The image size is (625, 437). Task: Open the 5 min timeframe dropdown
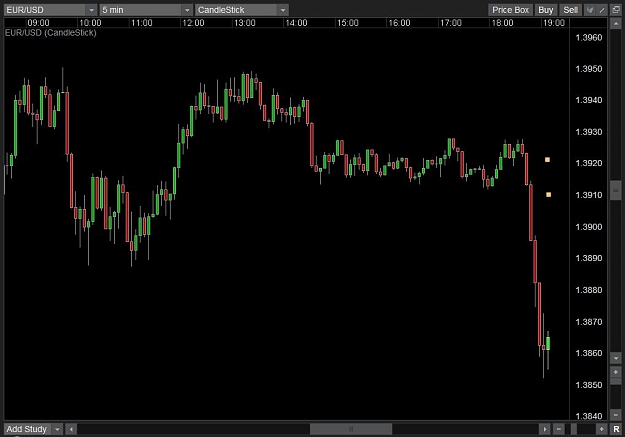pyautogui.click(x=146, y=10)
